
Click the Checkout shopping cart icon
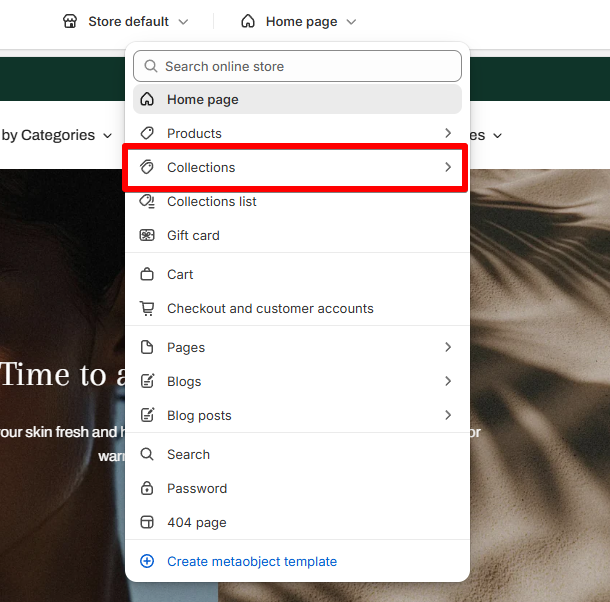pos(147,309)
